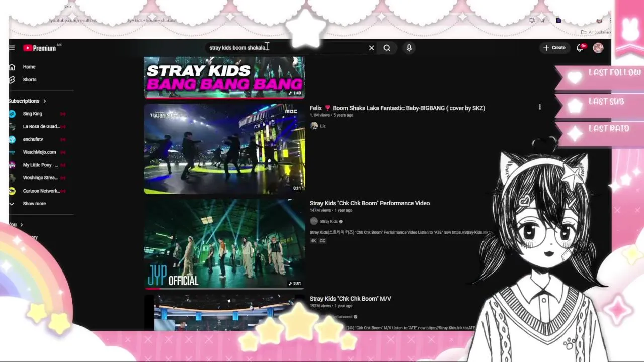Open more options for Felix video
644x362 pixels.
pyautogui.click(x=540, y=107)
